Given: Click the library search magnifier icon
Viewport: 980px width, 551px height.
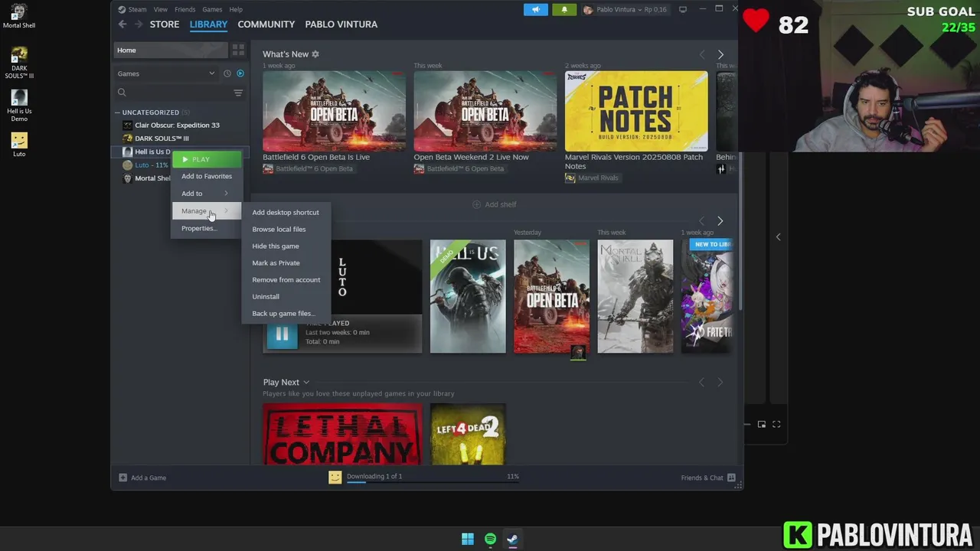Looking at the screenshot, I should [122, 93].
